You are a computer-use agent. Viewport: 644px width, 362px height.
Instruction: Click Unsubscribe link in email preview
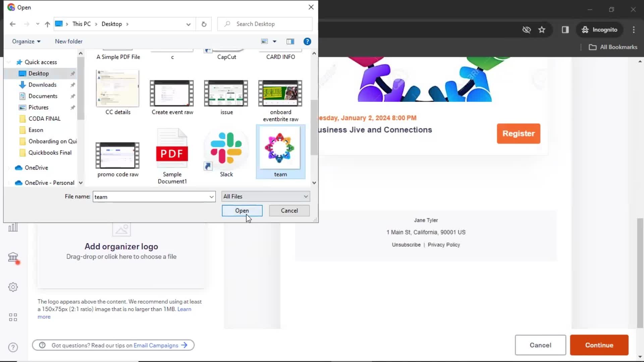[406, 245]
